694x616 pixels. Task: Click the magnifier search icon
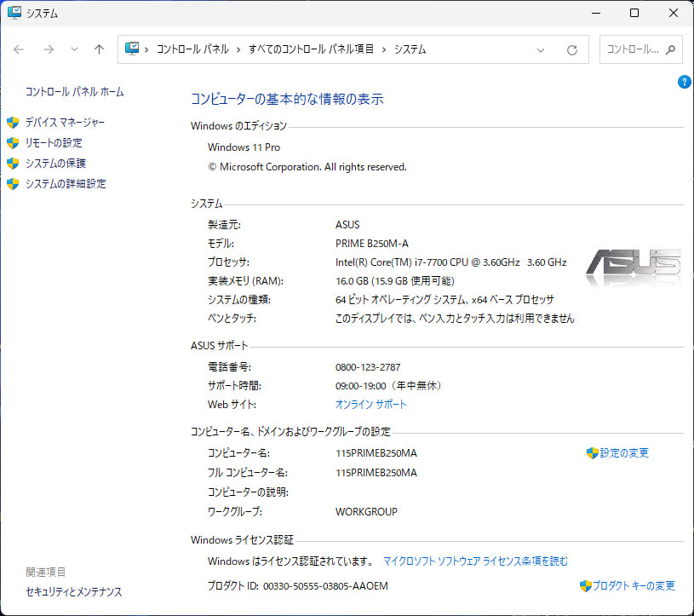click(670, 49)
